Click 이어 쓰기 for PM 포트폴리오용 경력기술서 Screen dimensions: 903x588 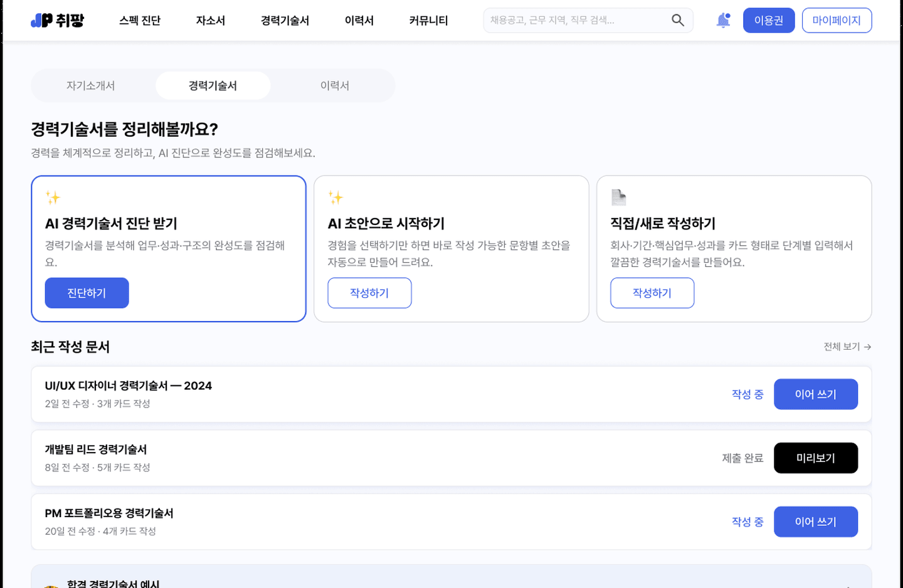[816, 522]
